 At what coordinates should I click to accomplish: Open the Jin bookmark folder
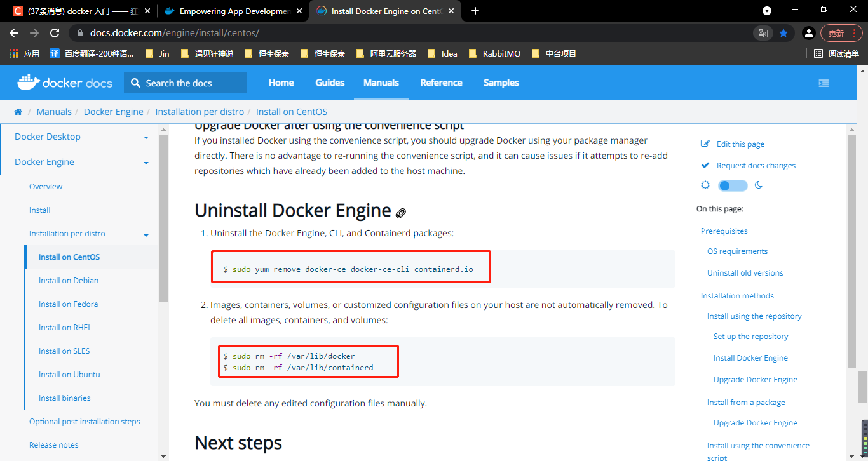pyautogui.click(x=157, y=53)
